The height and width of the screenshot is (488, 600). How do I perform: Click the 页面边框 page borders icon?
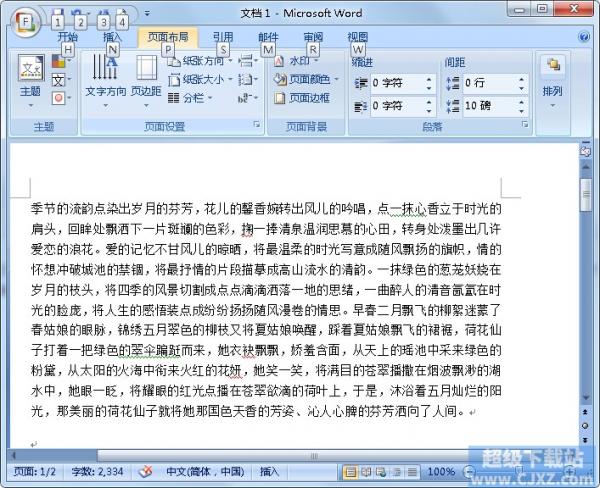279,98
